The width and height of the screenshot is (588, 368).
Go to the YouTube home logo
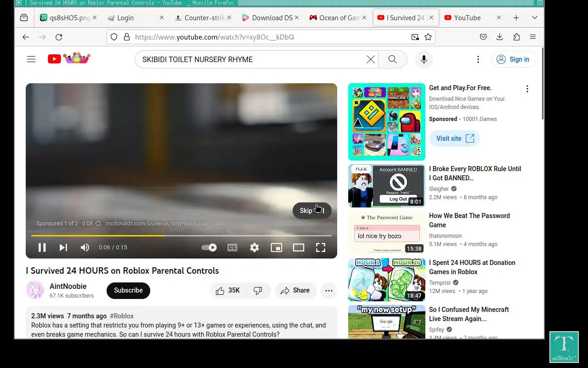click(69, 58)
